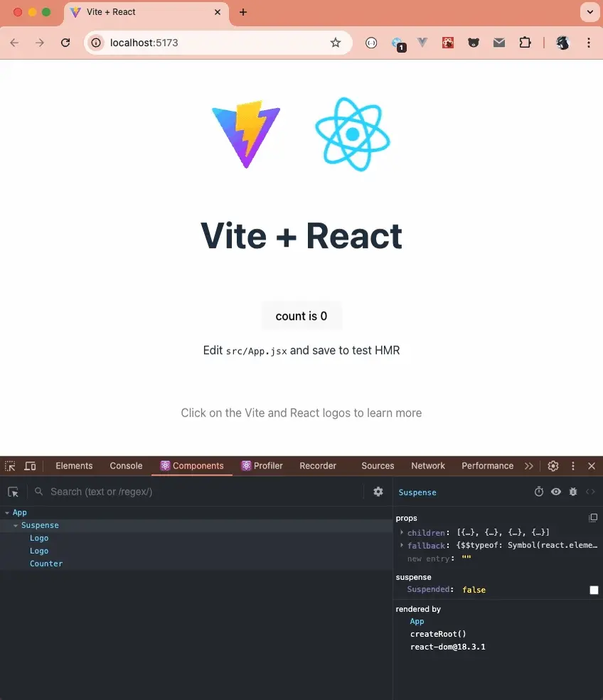Open the red paw extension icon
The width and height of the screenshot is (603, 700).
point(447,43)
